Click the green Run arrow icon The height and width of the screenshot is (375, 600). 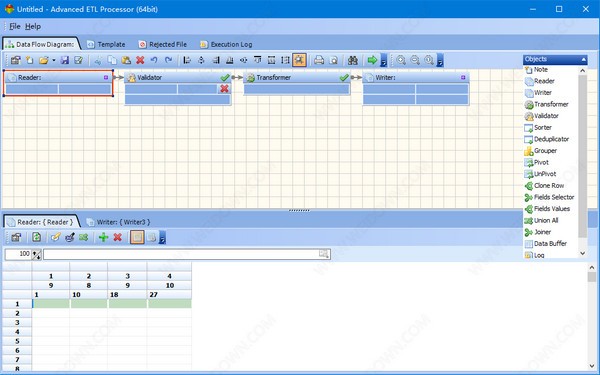pyautogui.click(x=372, y=60)
